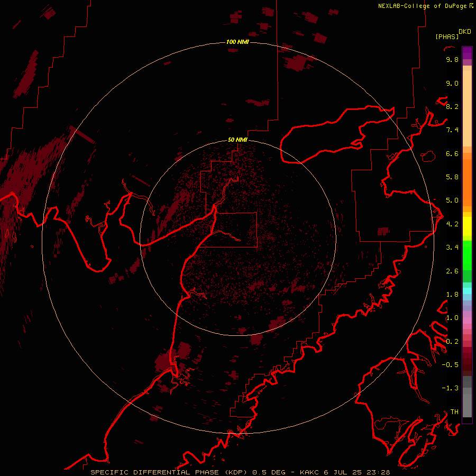Click the NEXLAB-College of DuPage watermark text

[423, 6]
